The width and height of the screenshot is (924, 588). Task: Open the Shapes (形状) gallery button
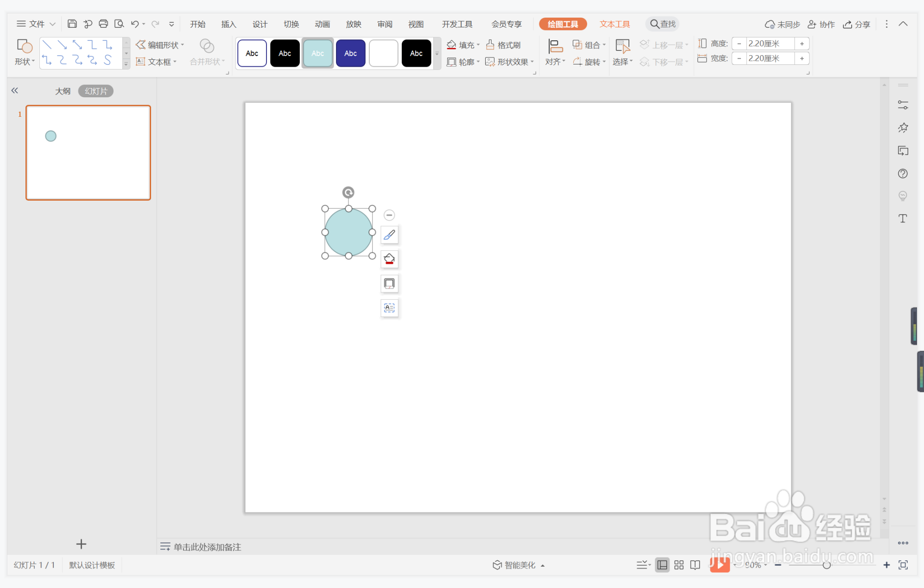tap(25, 52)
